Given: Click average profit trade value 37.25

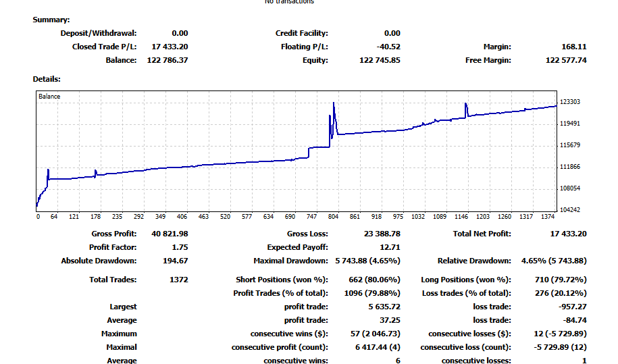Looking at the screenshot, I should pyautogui.click(x=390, y=320).
